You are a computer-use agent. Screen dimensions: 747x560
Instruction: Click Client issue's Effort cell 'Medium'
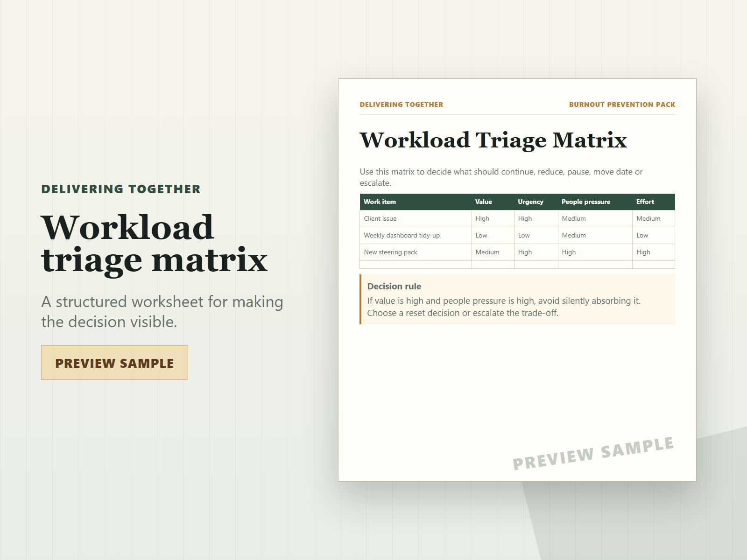[654, 218]
